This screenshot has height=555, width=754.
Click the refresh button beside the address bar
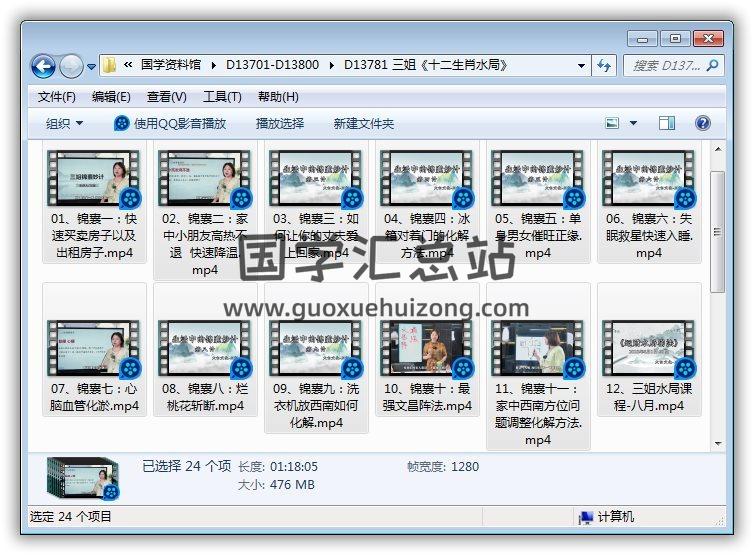(x=603, y=65)
